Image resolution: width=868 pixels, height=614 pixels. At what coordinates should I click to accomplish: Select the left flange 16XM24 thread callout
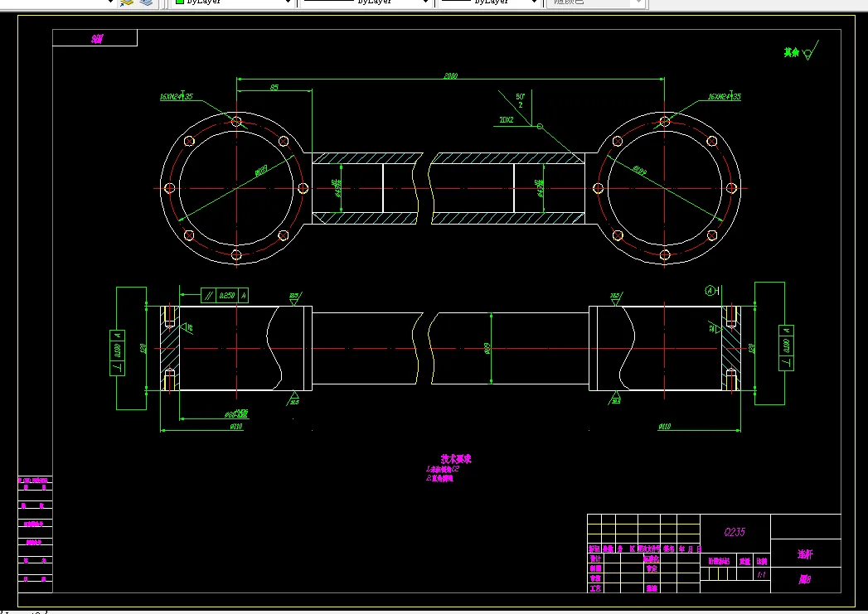click(177, 96)
